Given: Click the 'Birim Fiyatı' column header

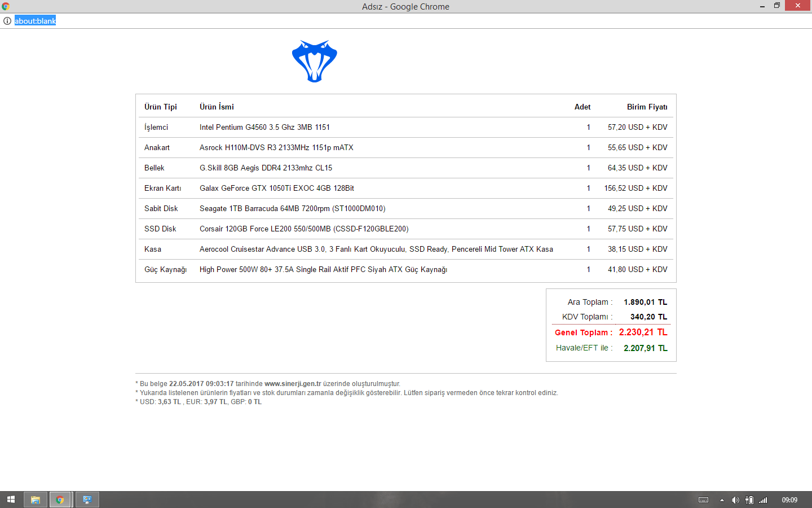Looking at the screenshot, I should click(x=647, y=107).
